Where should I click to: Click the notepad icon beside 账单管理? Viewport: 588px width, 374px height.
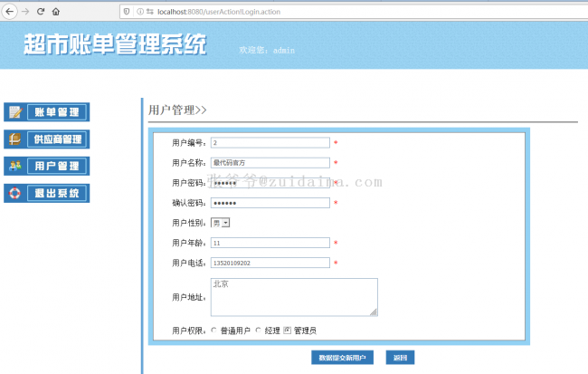15,112
